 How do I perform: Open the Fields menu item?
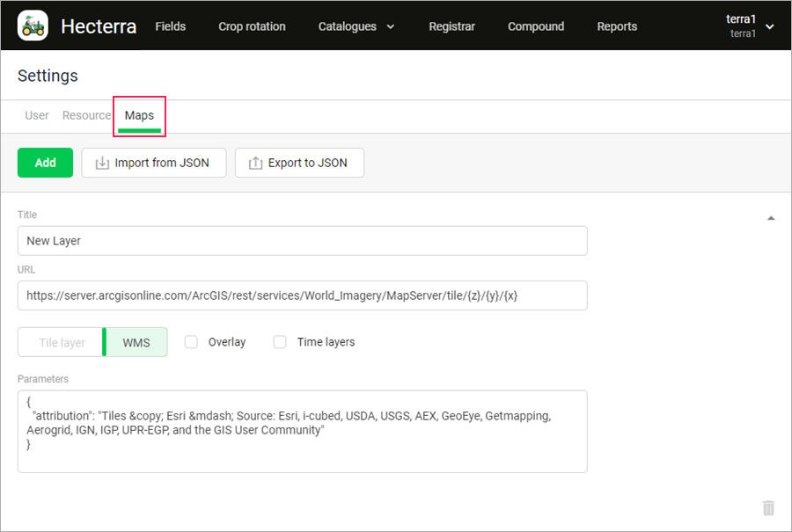click(x=170, y=26)
